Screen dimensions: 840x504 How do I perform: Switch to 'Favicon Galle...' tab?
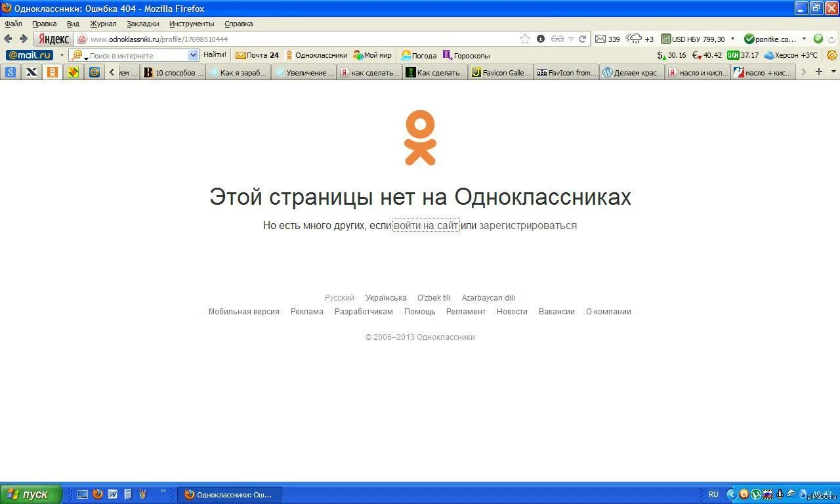pyautogui.click(x=500, y=73)
